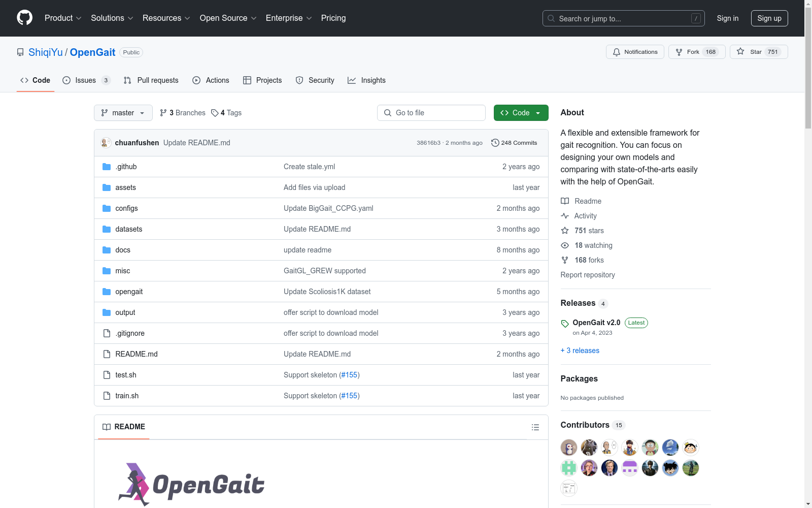The image size is (812, 508).
Task: Click the Pricing link in header
Action: (333, 18)
